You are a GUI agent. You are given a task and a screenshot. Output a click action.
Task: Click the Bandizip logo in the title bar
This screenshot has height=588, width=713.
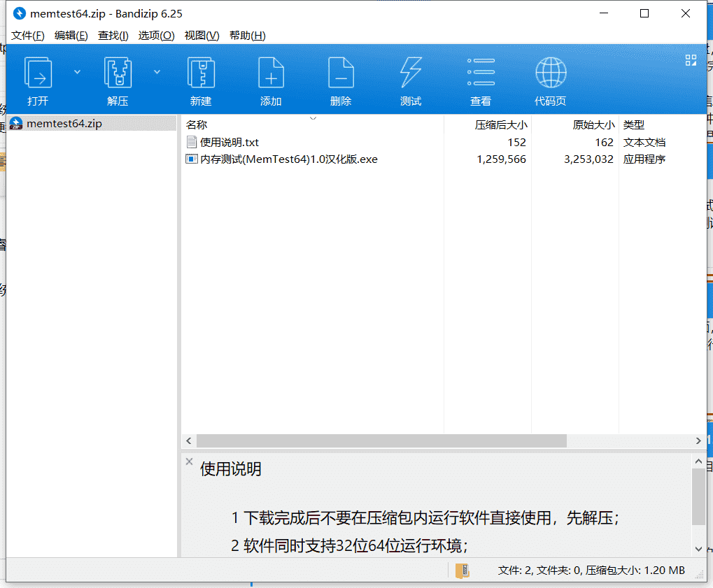click(x=19, y=13)
